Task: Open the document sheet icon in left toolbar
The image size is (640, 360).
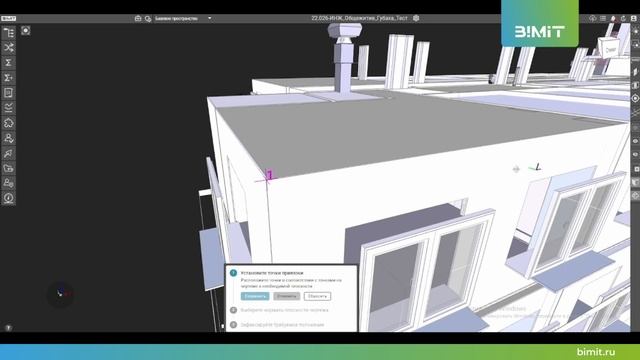Action: point(9,93)
